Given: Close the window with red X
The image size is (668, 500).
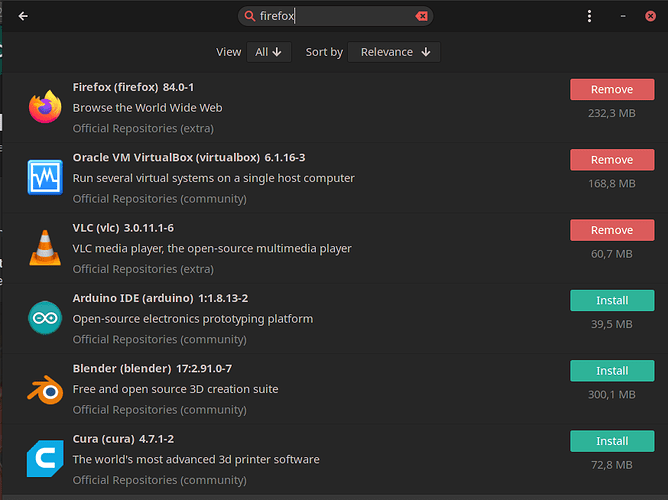Looking at the screenshot, I should pos(650,16).
